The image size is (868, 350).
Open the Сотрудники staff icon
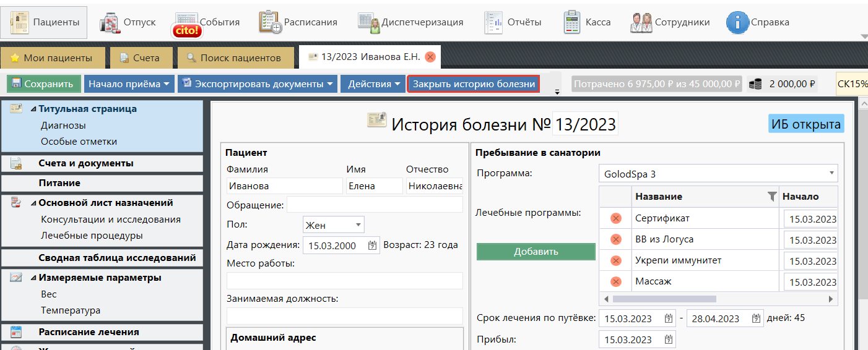(641, 22)
